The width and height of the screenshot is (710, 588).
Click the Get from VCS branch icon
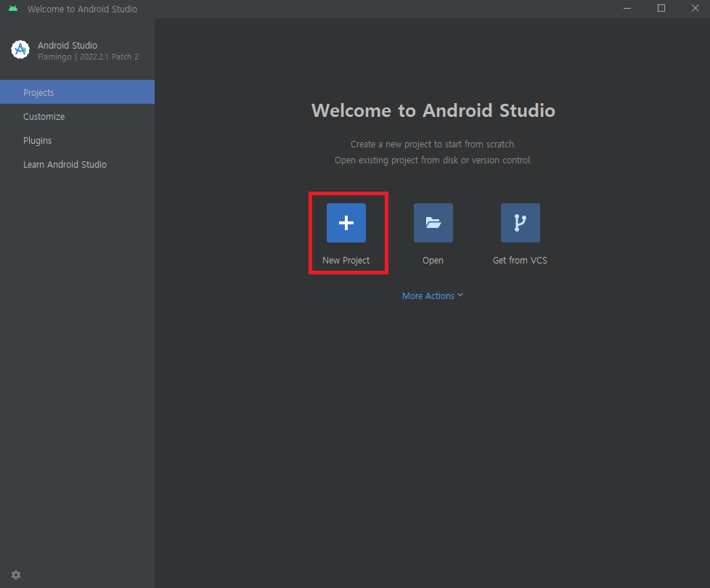point(520,223)
